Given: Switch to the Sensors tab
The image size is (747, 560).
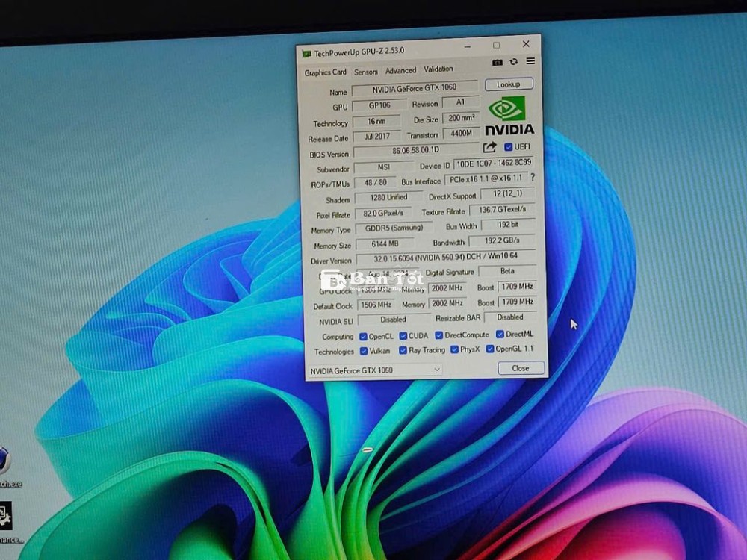Looking at the screenshot, I should point(366,72).
